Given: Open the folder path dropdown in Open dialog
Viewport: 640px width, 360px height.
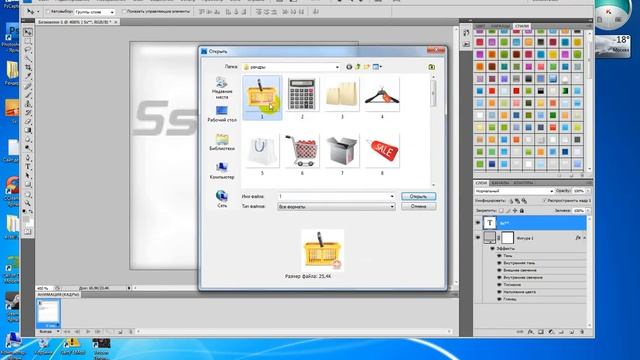Looking at the screenshot, I should pos(337,67).
